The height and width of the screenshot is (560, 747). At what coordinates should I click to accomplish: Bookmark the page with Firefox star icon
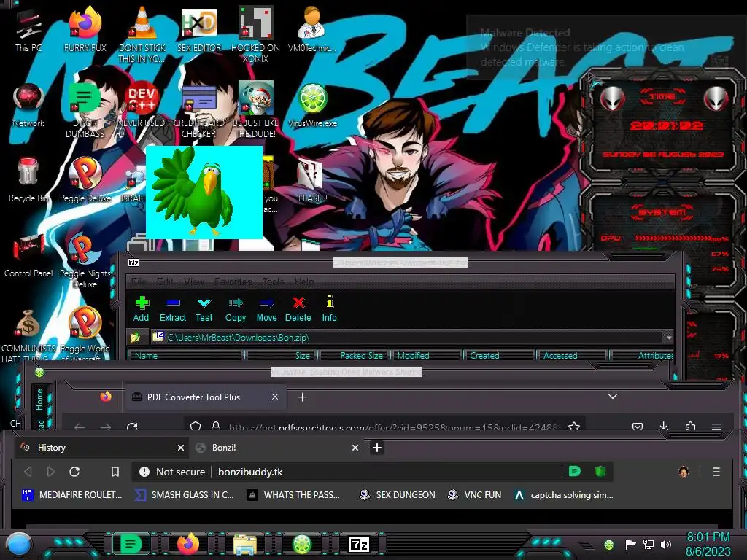(574, 427)
